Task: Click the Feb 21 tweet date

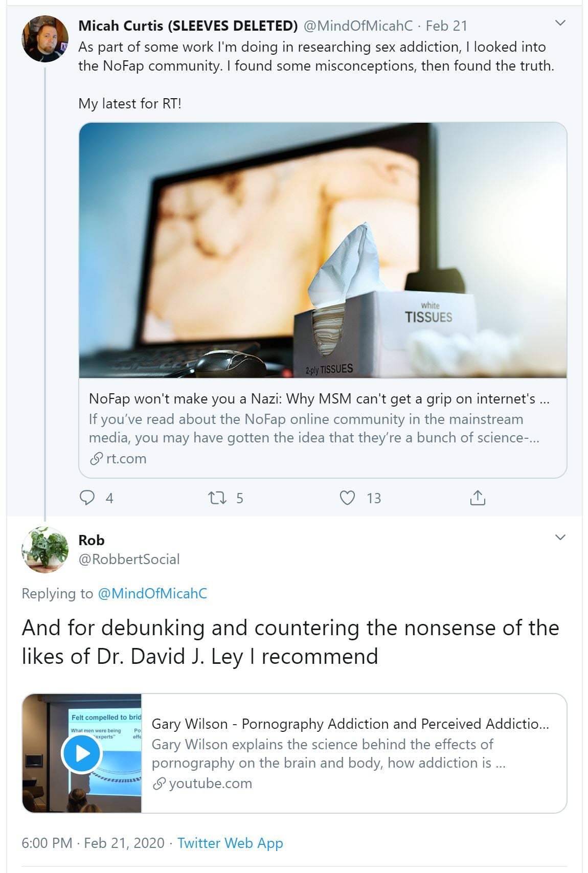Action: [x=446, y=26]
